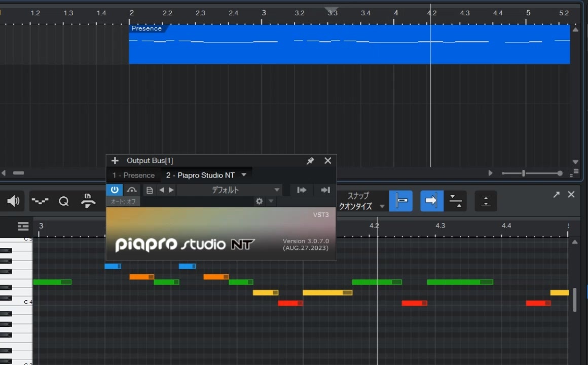Toggle the editor audition speaker icon
The image size is (588, 365).
(x=14, y=201)
